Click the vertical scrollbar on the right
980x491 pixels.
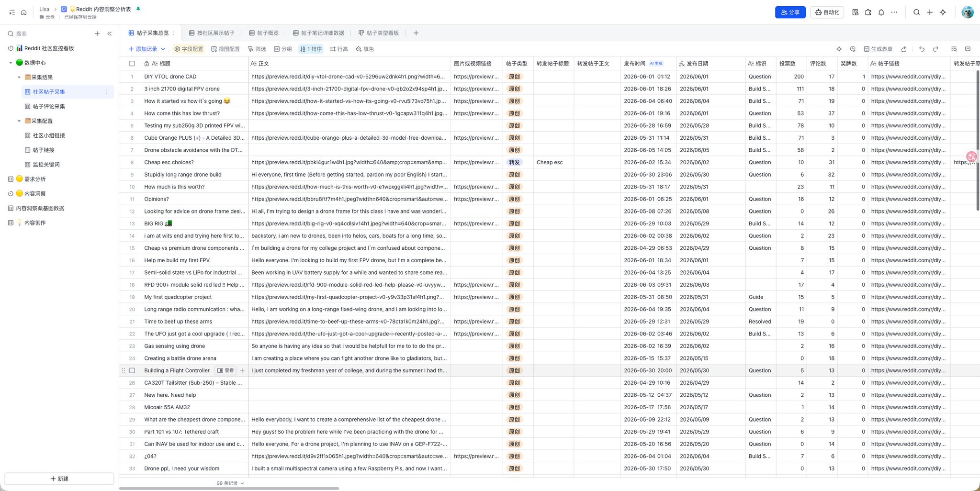[978, 140]
